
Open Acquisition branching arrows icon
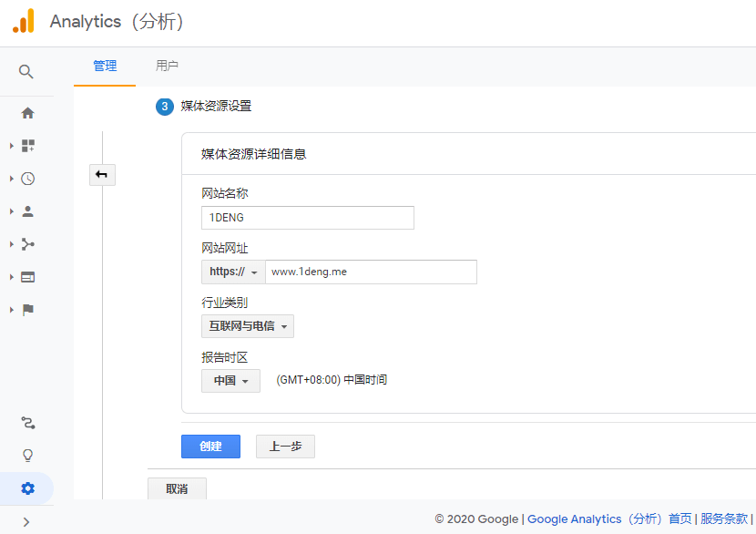(x=27, y=244)
